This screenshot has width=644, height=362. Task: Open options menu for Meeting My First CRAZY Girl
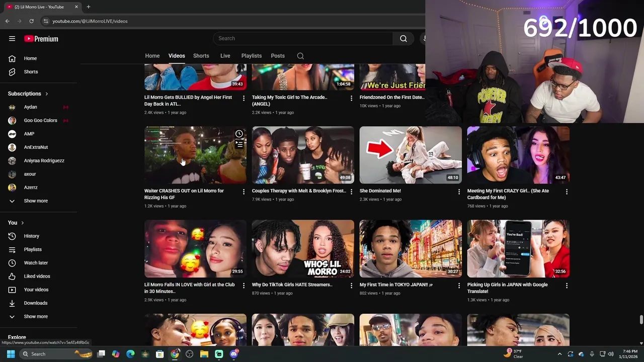click(567, 192)
